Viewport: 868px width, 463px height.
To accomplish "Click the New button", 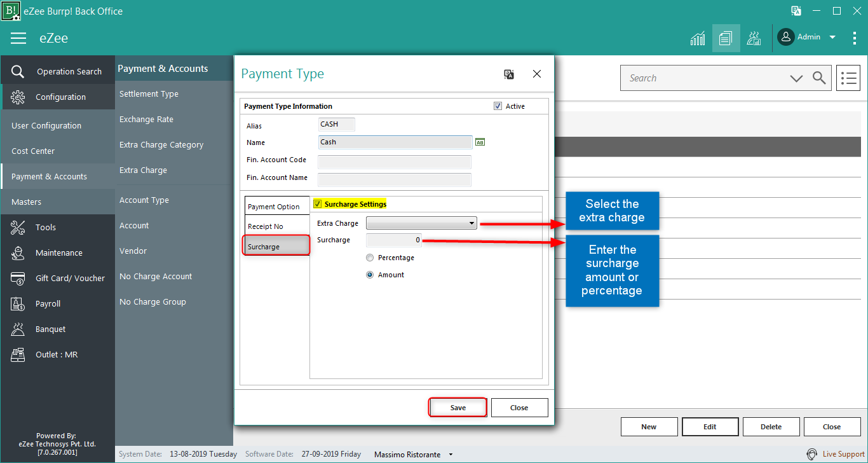I will 649,427.
